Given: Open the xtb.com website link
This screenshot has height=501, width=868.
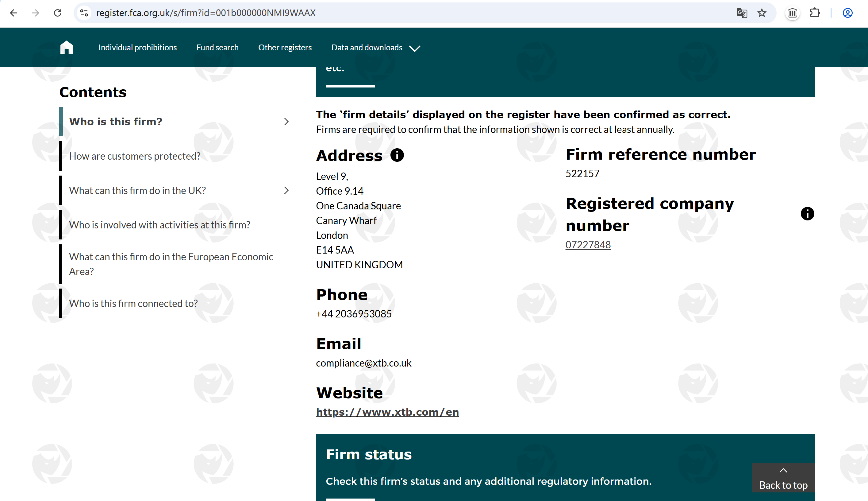Looking at the screenshot, I should point(387,412).
